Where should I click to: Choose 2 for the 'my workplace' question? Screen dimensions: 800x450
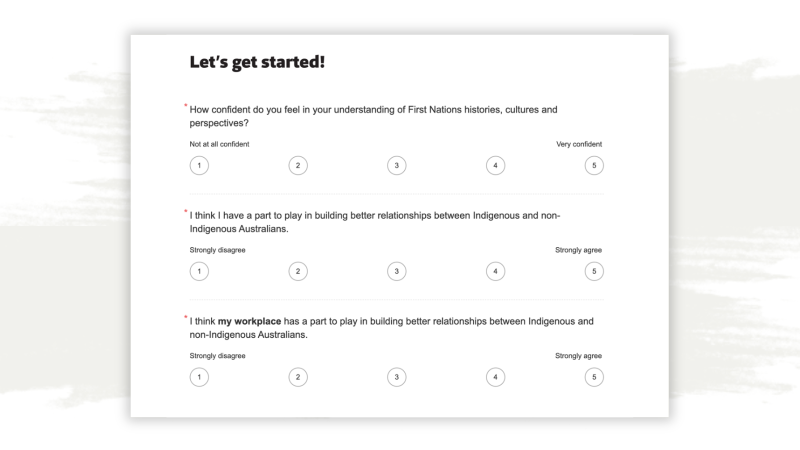297,376
